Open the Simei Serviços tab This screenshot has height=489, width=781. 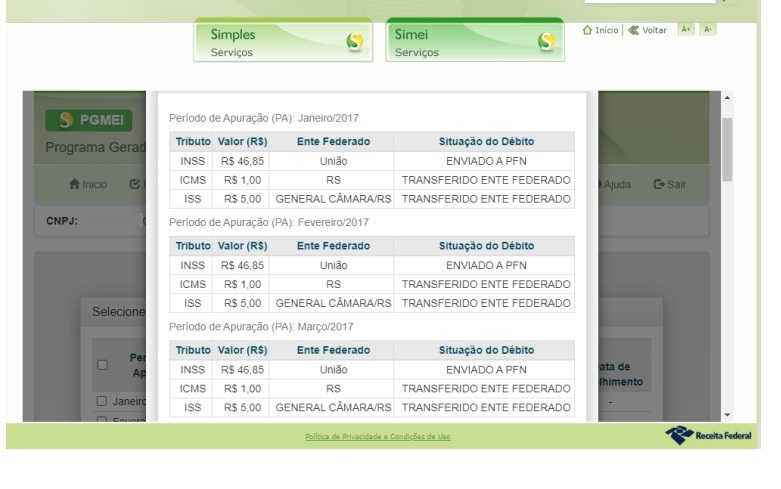point(475,42)
